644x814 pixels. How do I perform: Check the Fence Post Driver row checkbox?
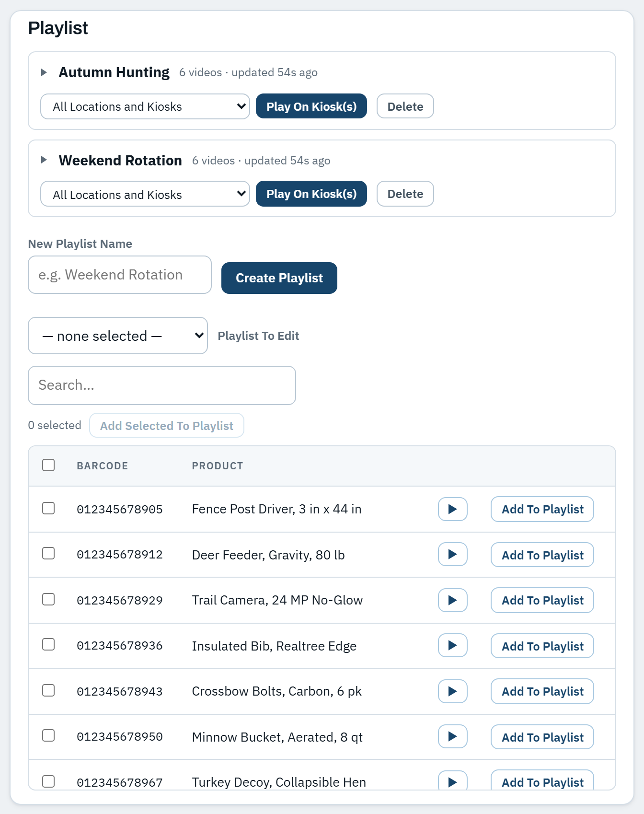48,508
